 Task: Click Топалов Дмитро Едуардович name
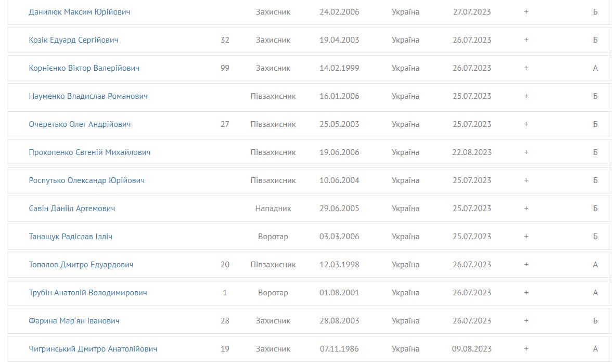pos(81,265)
